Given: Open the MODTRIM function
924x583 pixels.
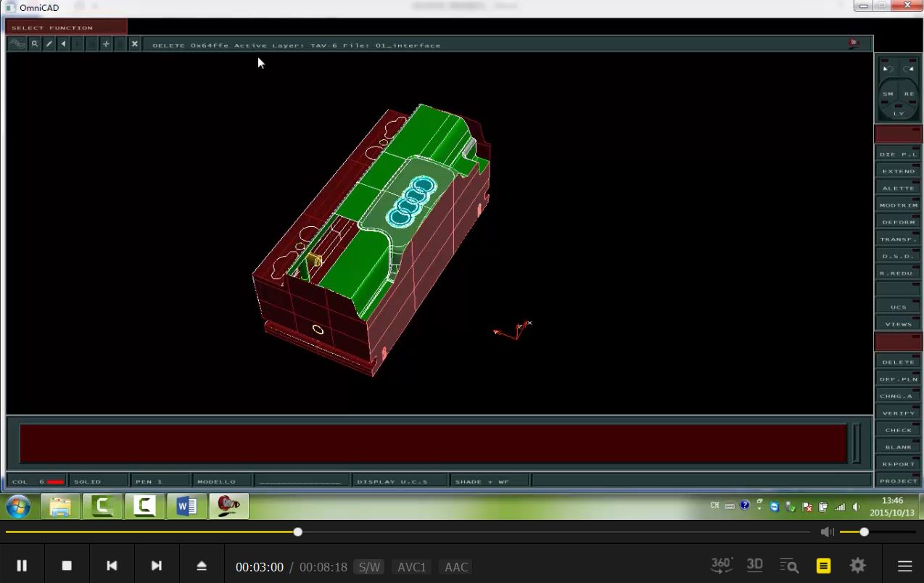Looking at the screenshot, I should 899,205.
